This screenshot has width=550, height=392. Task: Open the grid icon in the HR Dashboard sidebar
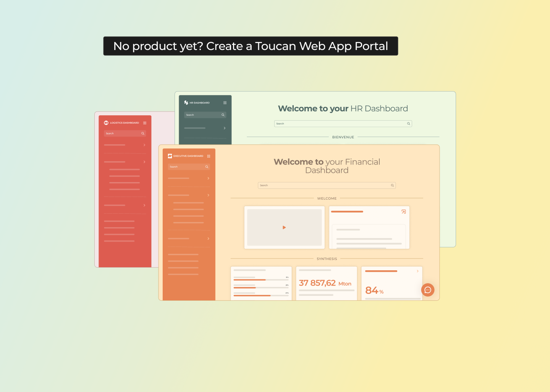tap(225, 103)
